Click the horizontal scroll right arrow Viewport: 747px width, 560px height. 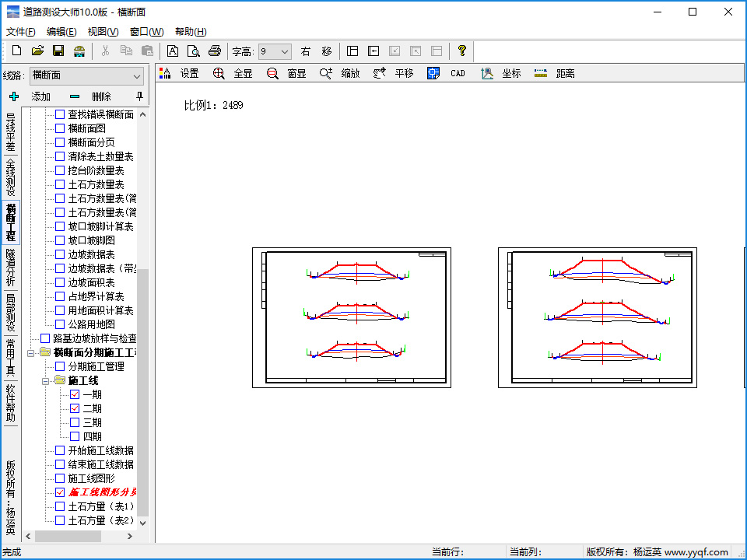pos(130,536)
